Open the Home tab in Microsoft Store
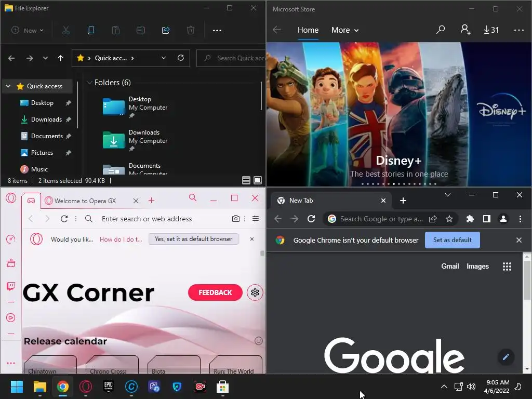 point(308,30)
